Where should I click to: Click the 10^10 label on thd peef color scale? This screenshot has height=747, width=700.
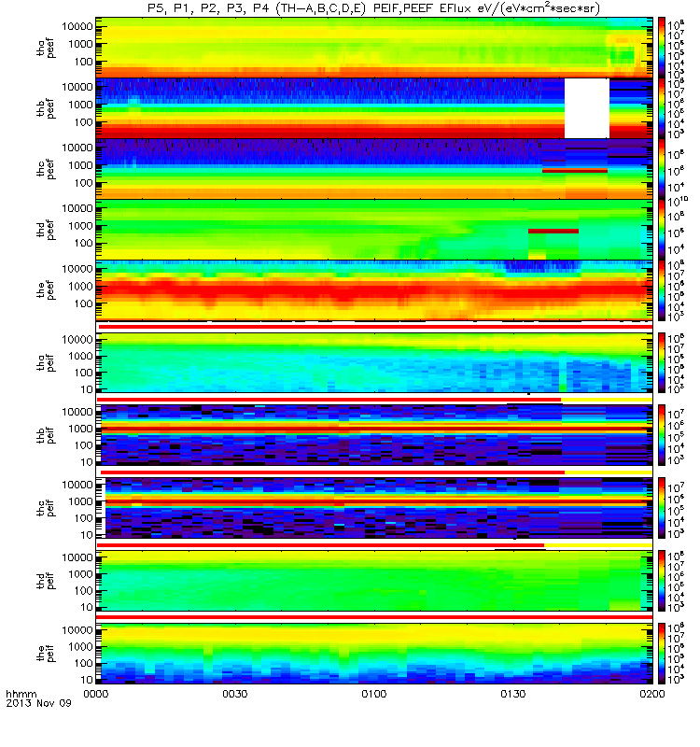pos(678,202)
